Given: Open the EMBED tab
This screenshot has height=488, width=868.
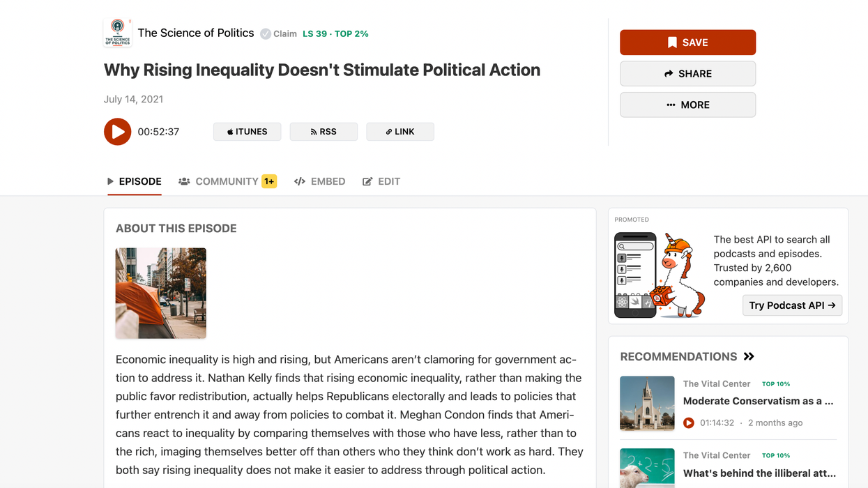Looking at the screenshot, I should point(320,181).
